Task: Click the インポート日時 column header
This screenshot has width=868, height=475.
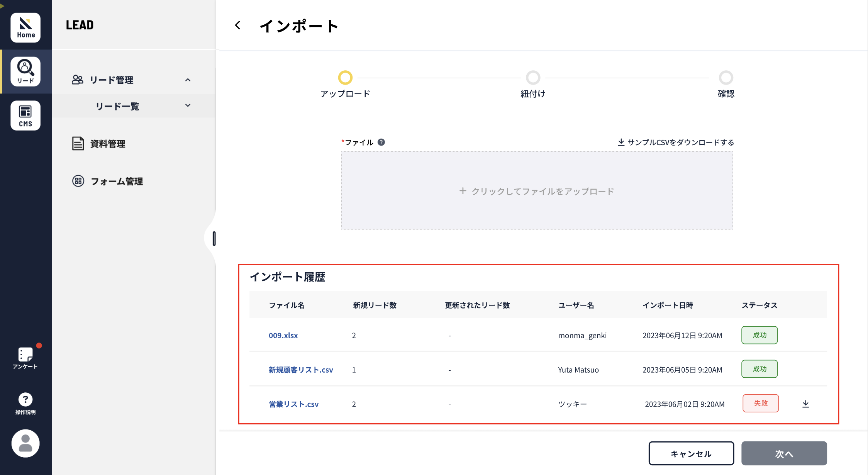Action: click(x=668, y=305)
